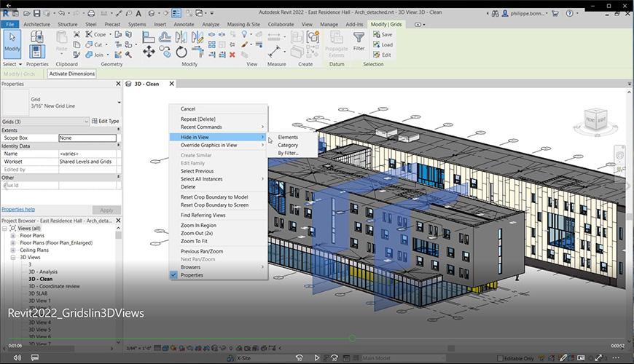Click the captions icon in video player
The width and height of the screenshot is (634, 364).
[35, 357]
